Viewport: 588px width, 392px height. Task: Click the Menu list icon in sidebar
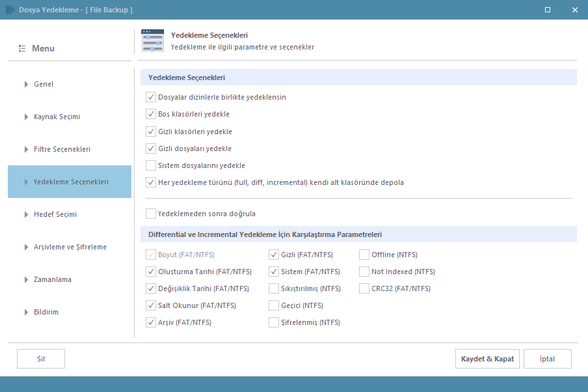22,49
